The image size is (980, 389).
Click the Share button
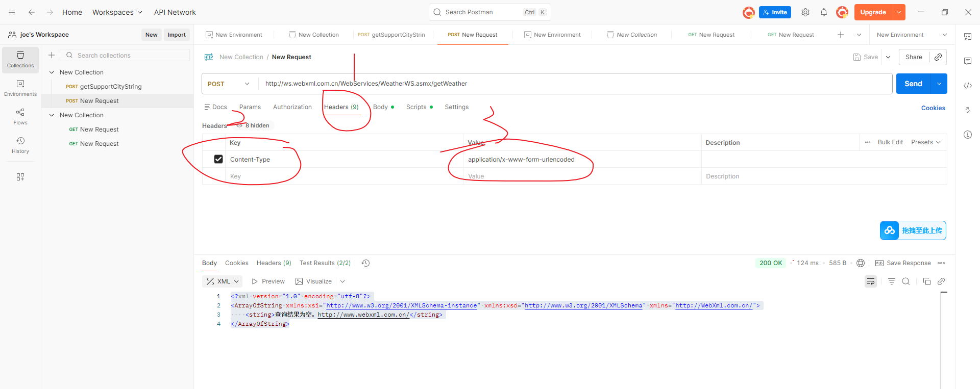click(914, 57)
